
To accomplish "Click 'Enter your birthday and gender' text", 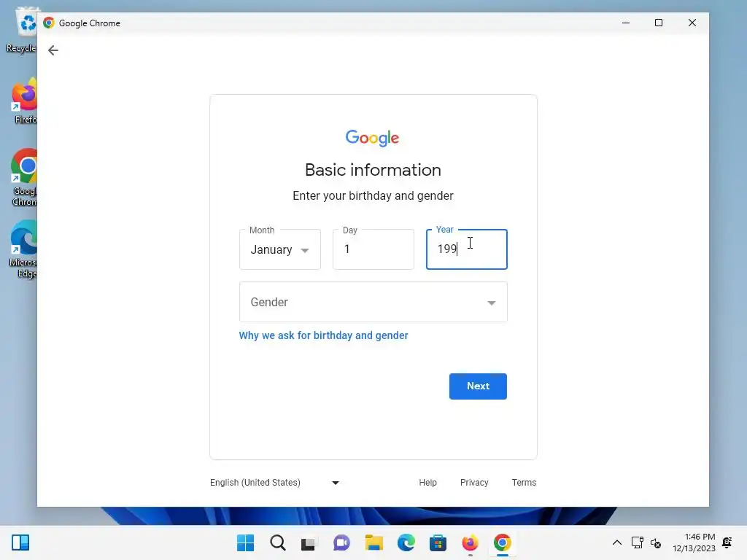I will (373, 195).
